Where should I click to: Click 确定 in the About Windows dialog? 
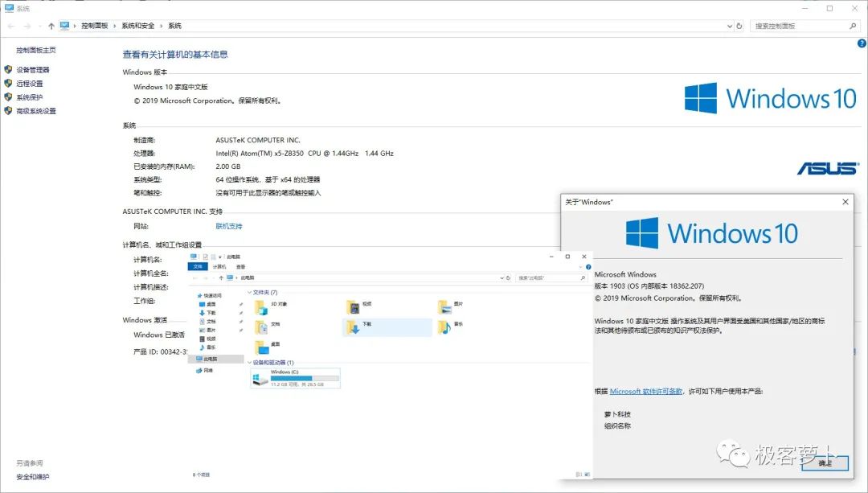click(x=825, y=463)
